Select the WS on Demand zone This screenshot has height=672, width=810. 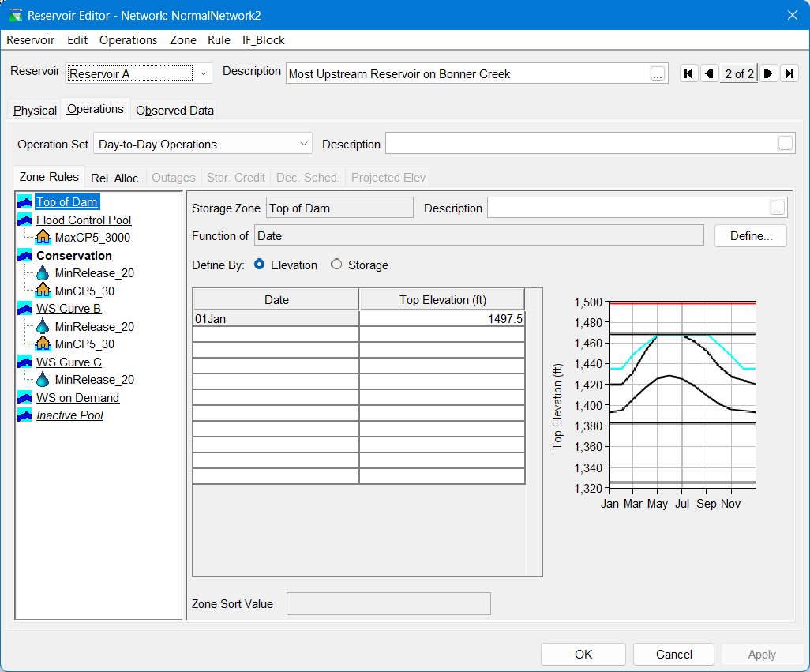(77, 398)
